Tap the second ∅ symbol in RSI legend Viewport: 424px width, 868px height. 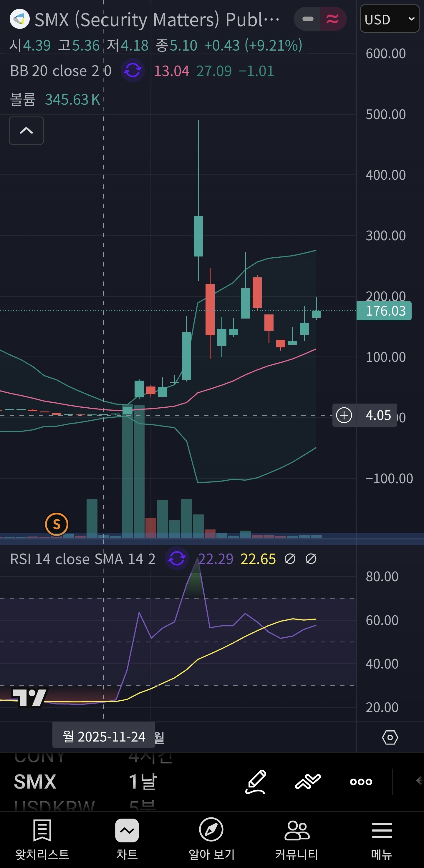[311, 559]
